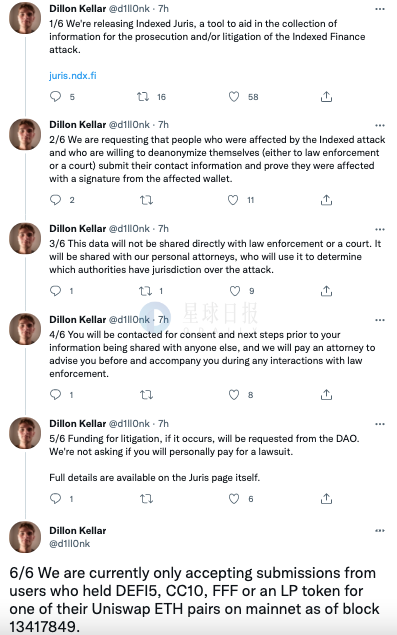Open more options on the 2/6 tweet
Screen dimensions: 397x635
click(380, 125)
